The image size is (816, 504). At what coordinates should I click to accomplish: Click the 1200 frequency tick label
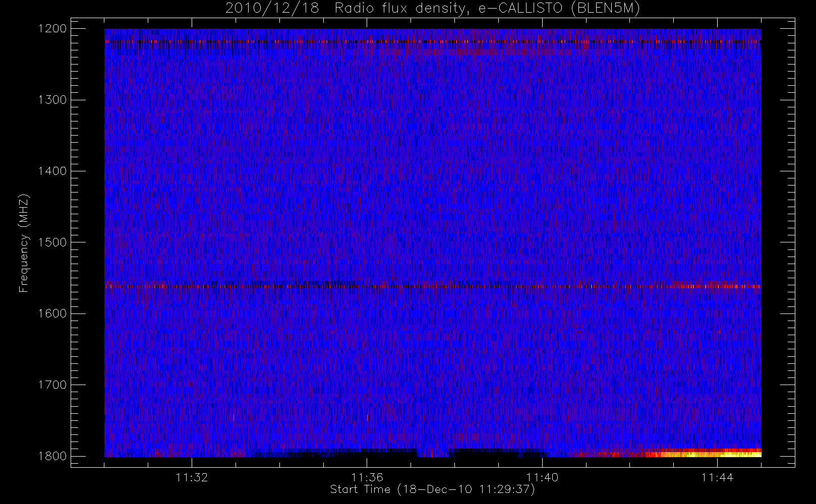(52, 29)
